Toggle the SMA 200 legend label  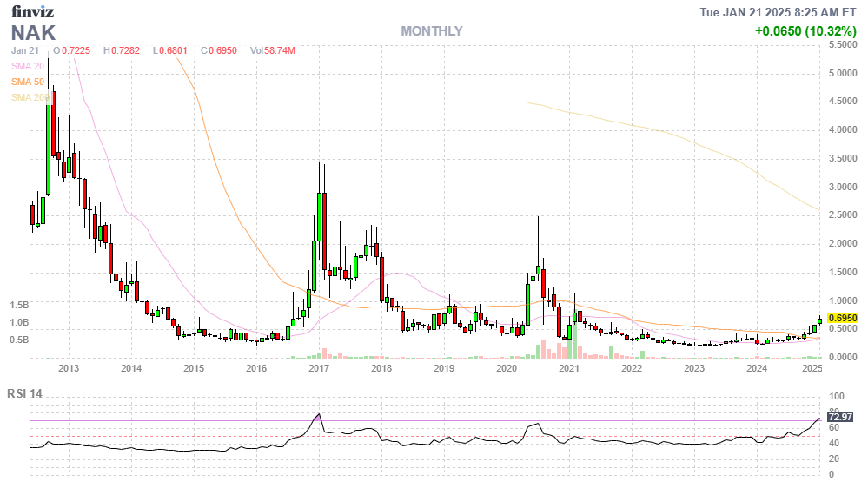(29, 97)
